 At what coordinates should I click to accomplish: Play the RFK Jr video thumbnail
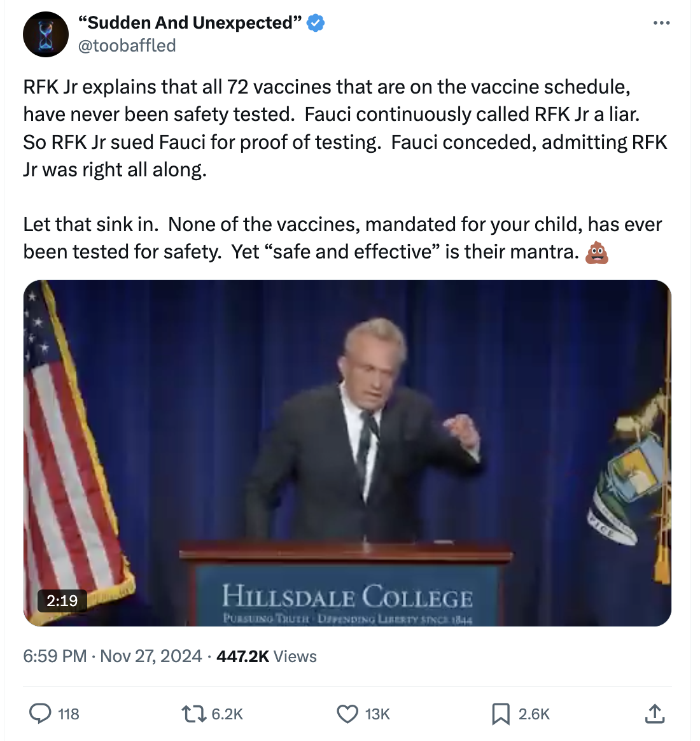347,453
